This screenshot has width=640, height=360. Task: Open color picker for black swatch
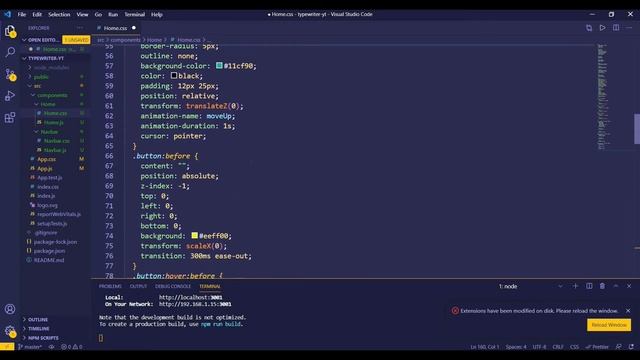pyautogui.click(x=174, y=76)
